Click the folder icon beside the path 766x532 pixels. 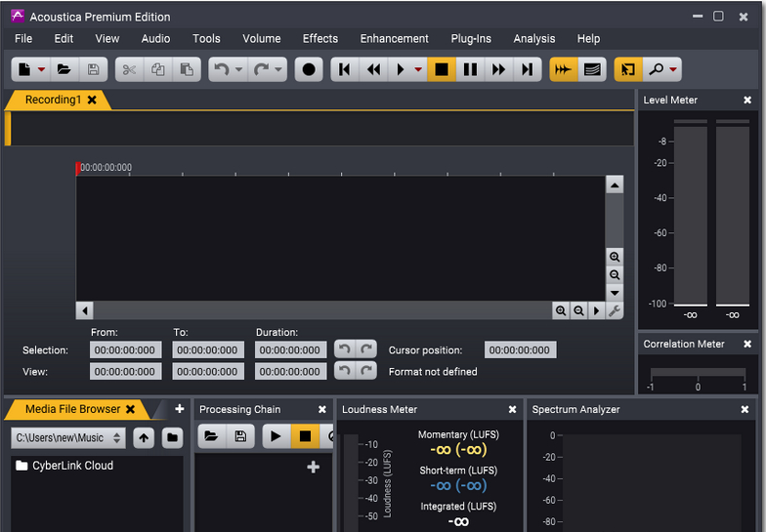tap(172, 437)
